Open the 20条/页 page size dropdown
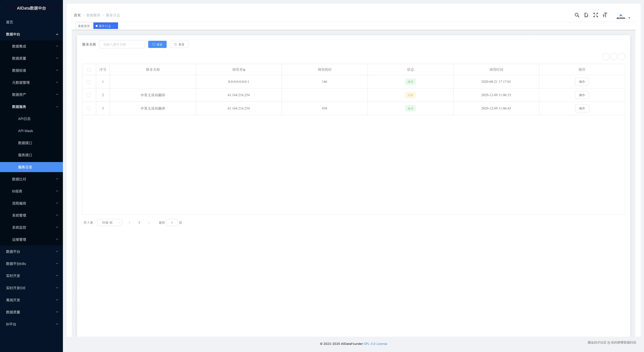Screen dimensions: 644x352 pos(109,223)
